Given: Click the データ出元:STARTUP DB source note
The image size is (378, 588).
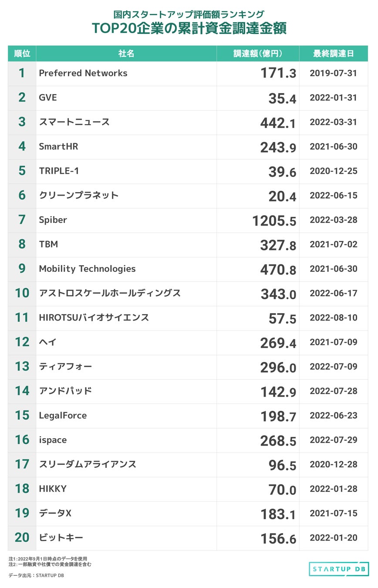Looking at the screenshot, I should (36, 575).
